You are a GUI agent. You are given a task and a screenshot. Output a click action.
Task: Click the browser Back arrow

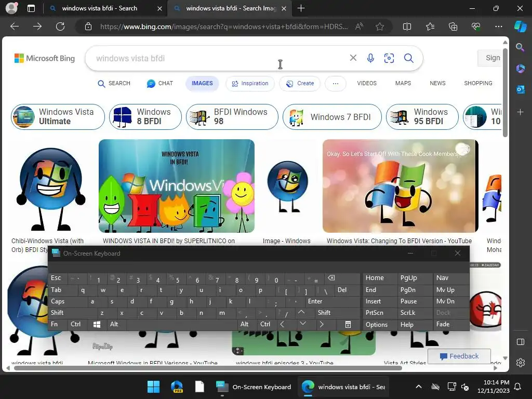pos(15,26)
